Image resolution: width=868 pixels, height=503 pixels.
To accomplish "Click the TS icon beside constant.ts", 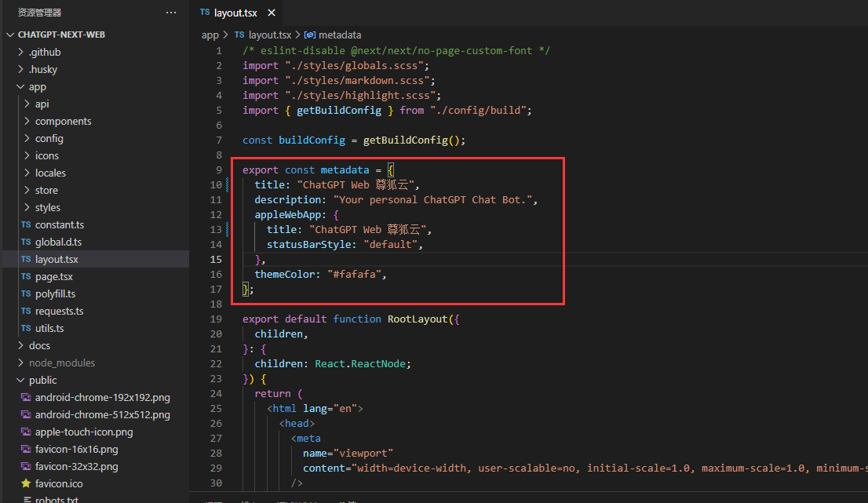I will [26, 224].
